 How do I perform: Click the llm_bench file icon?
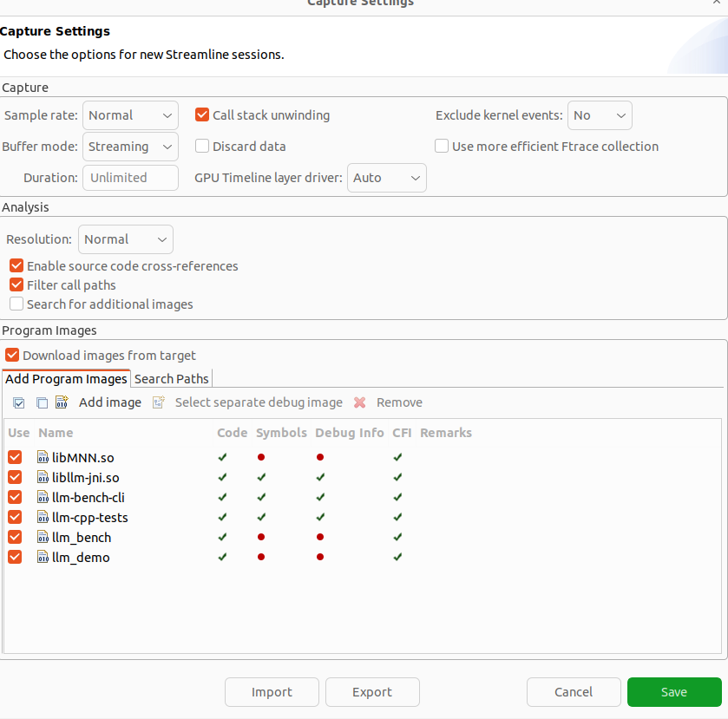pyautogui.click(x=43, y=537)
